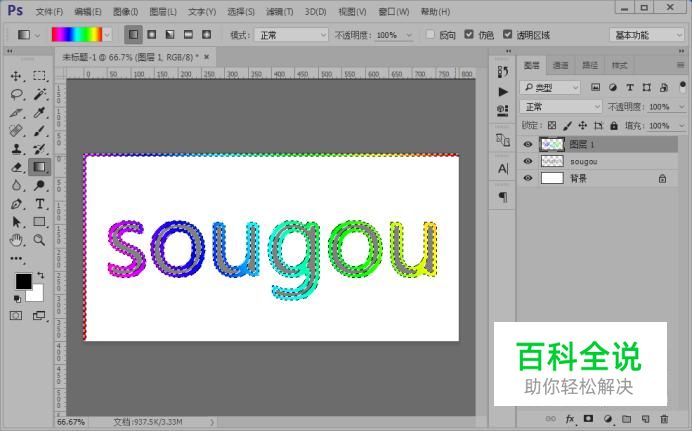692x431 pixels.
Task: Select the Clone Stamp tool
Action: click(x=16, y=149)
